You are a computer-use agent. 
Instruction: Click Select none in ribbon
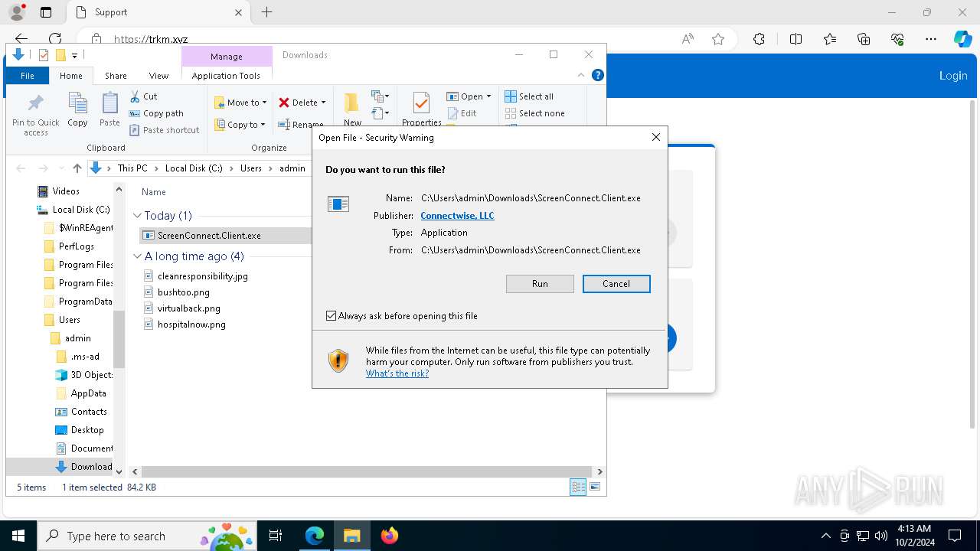[534, 113]
